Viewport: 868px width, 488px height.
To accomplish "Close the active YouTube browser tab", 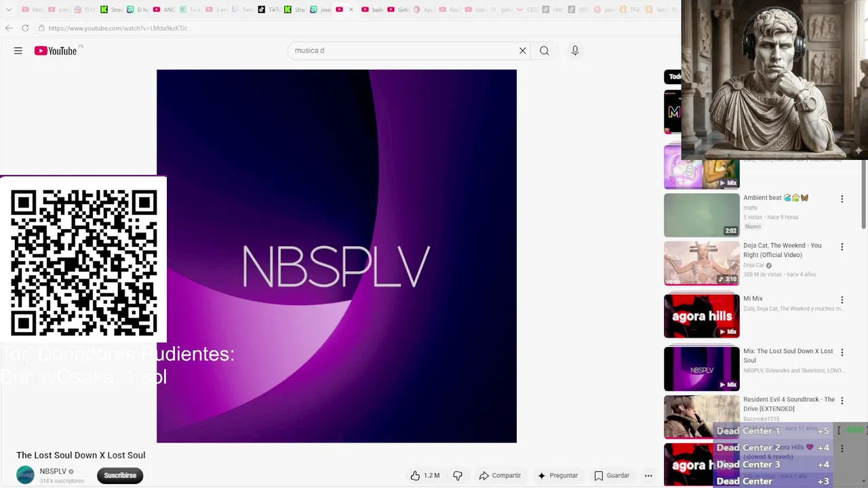I will (x=351, y=9).
